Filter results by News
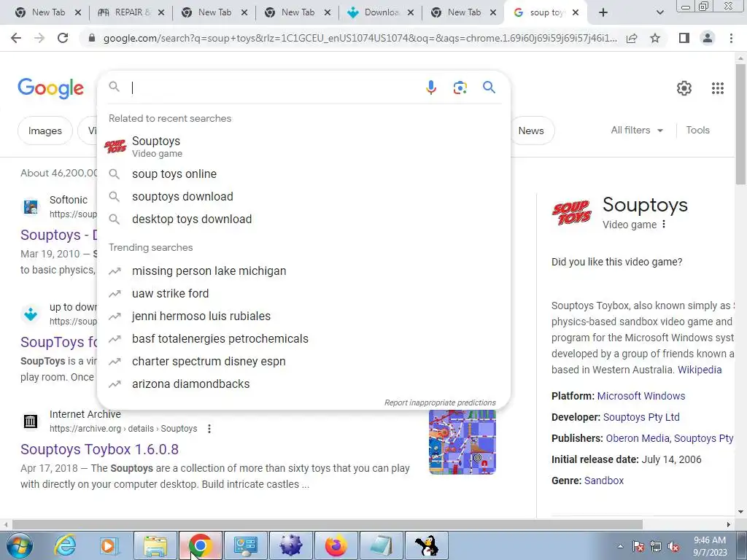The height and width of the screenshot is (560, 747). click(x=531, y=131)
